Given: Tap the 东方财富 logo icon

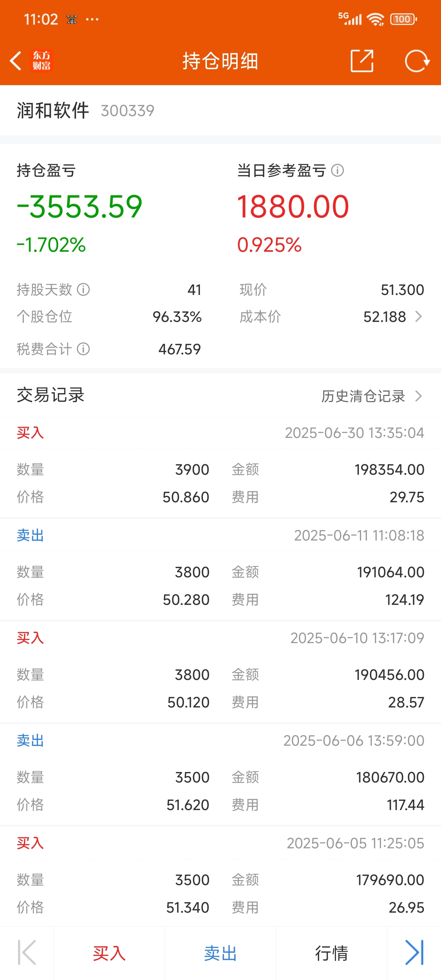Looking at the screenshot, I should point(41,61).
